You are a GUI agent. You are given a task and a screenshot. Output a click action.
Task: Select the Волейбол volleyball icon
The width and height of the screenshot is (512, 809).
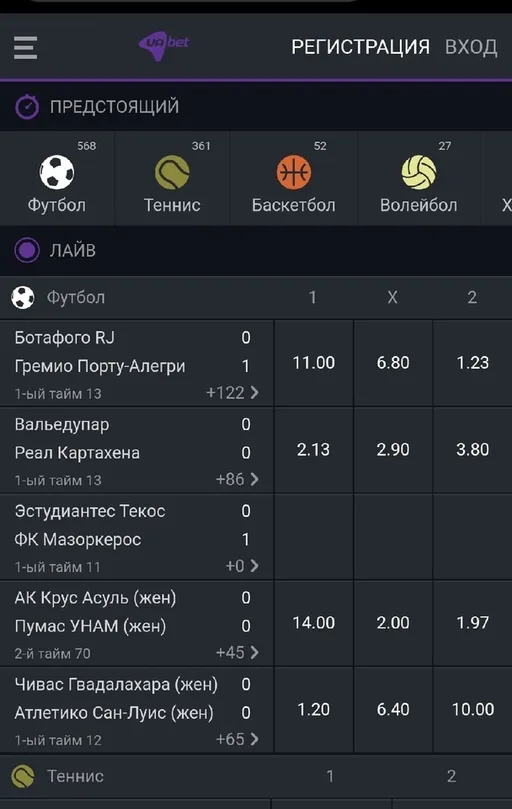(x=419, y=172)
